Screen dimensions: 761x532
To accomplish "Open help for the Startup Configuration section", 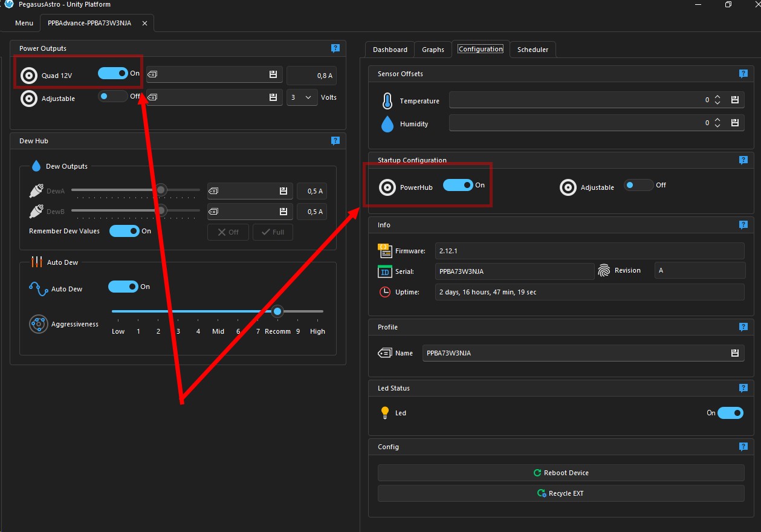I will pyautogui.click(x=743, y=160).
